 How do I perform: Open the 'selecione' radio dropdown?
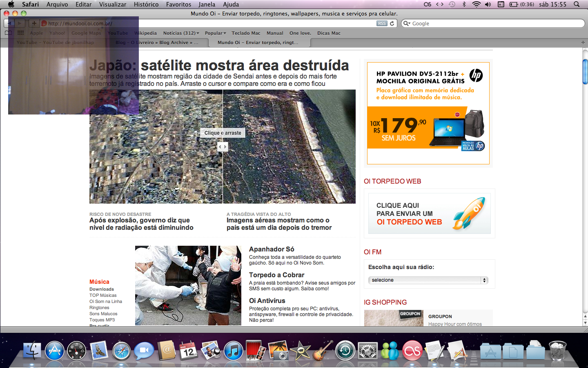[x=428, y=280]
